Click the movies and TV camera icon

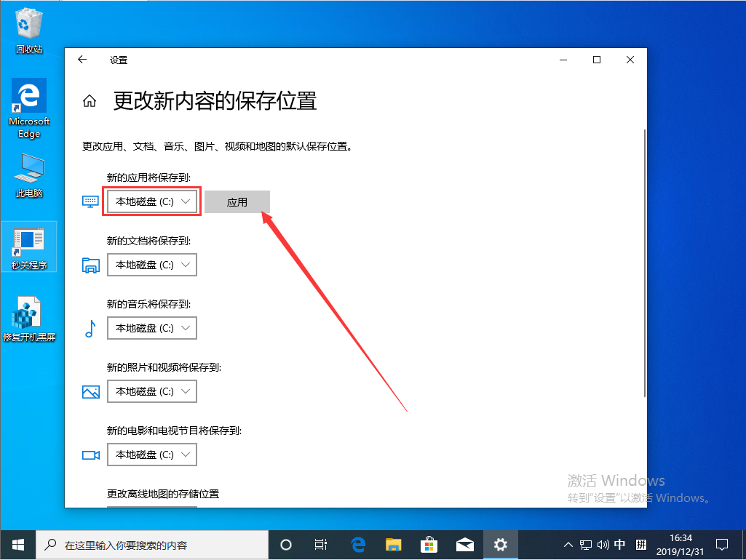90,455
